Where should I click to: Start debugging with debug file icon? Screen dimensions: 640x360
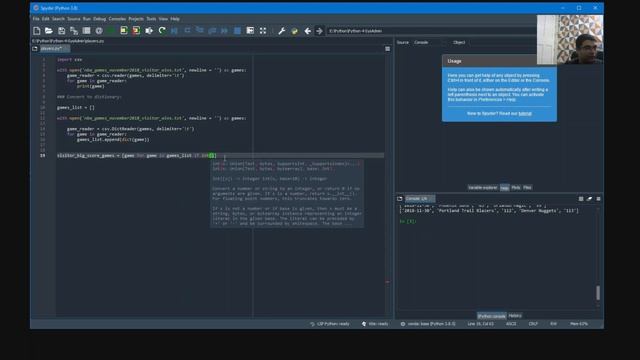tap(175, 31)
